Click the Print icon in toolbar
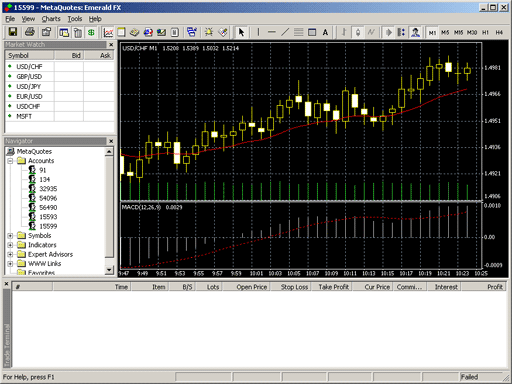512x384 pixels. (x=30, y=32)
